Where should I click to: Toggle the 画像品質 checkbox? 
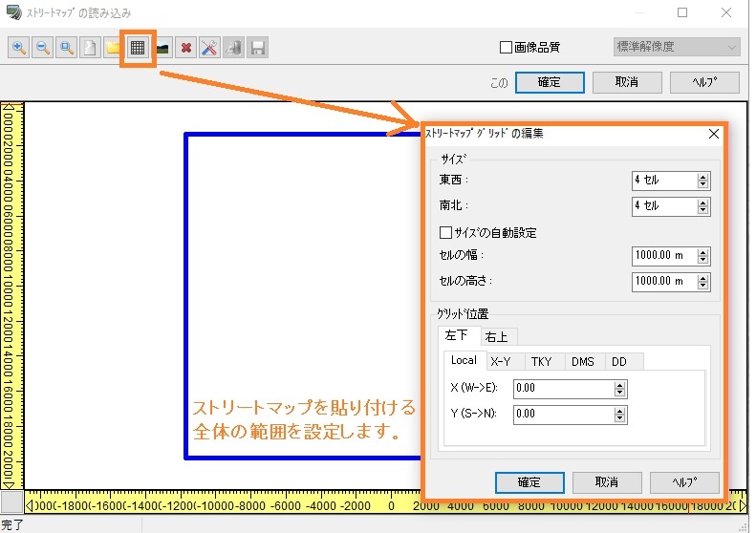click(x=506, y=47)
